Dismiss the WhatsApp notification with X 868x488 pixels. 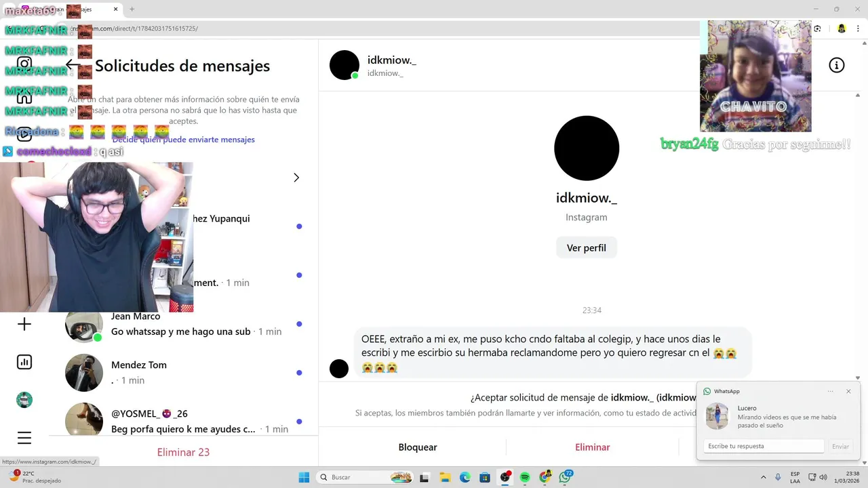tap(848, 391)
